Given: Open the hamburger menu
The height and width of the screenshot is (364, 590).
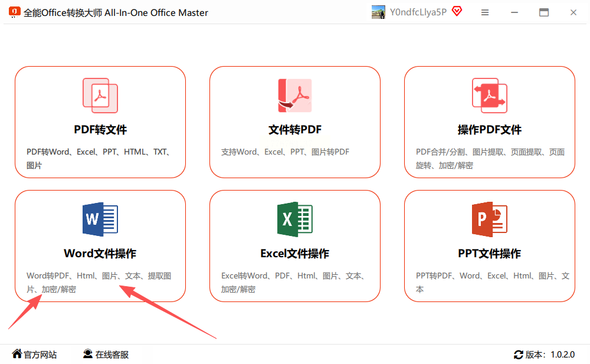Looking at the screenshot, I should [485, 12].
